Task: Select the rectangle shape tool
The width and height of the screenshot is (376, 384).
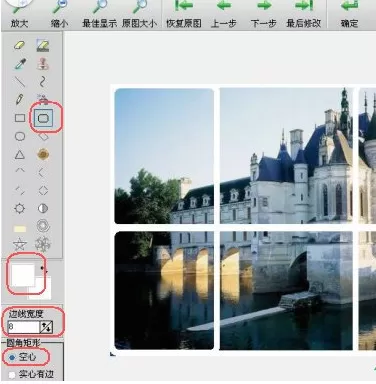Action: tap(20, 118)
